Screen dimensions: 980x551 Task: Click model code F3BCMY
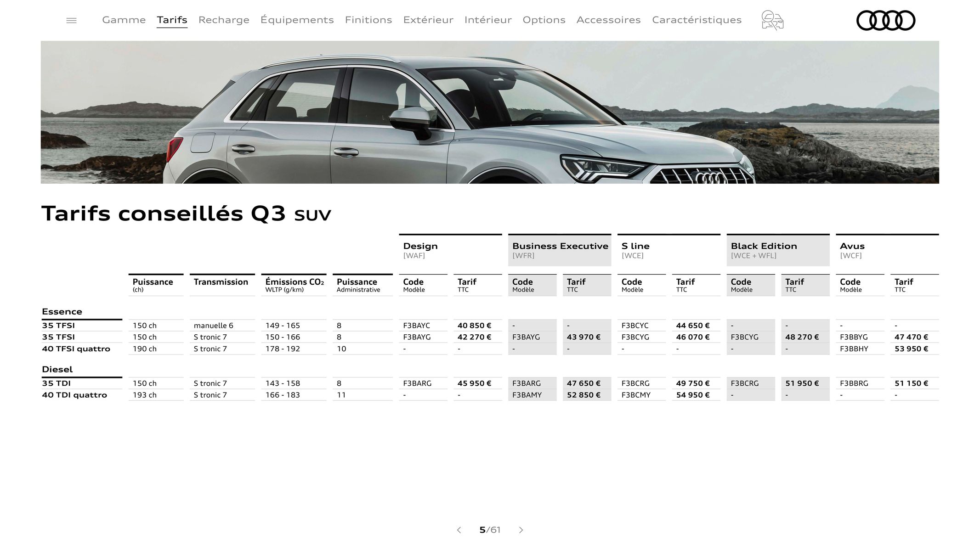pos(636,395)
